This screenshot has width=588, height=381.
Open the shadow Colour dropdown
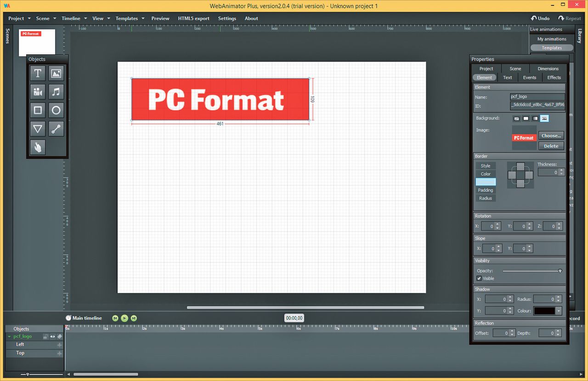(x=559, y=311)
